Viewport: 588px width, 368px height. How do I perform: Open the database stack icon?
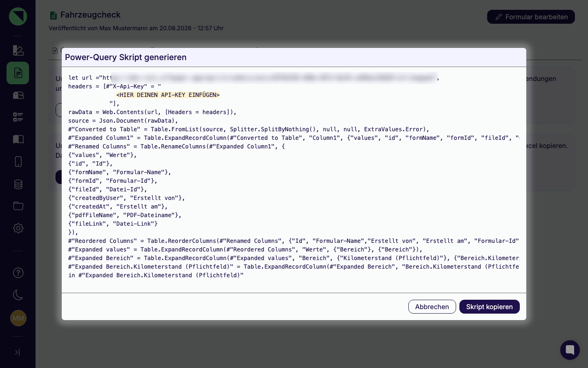tap(18, 184)
